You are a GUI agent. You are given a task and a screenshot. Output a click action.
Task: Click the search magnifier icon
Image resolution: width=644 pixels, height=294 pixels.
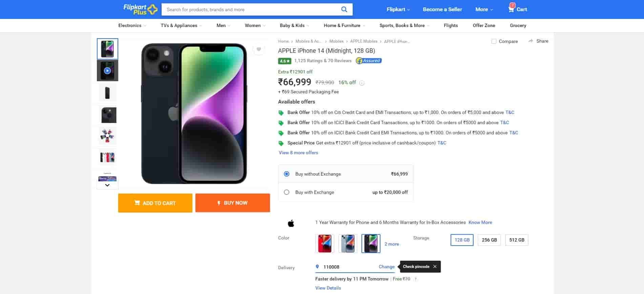pos(344,9)
